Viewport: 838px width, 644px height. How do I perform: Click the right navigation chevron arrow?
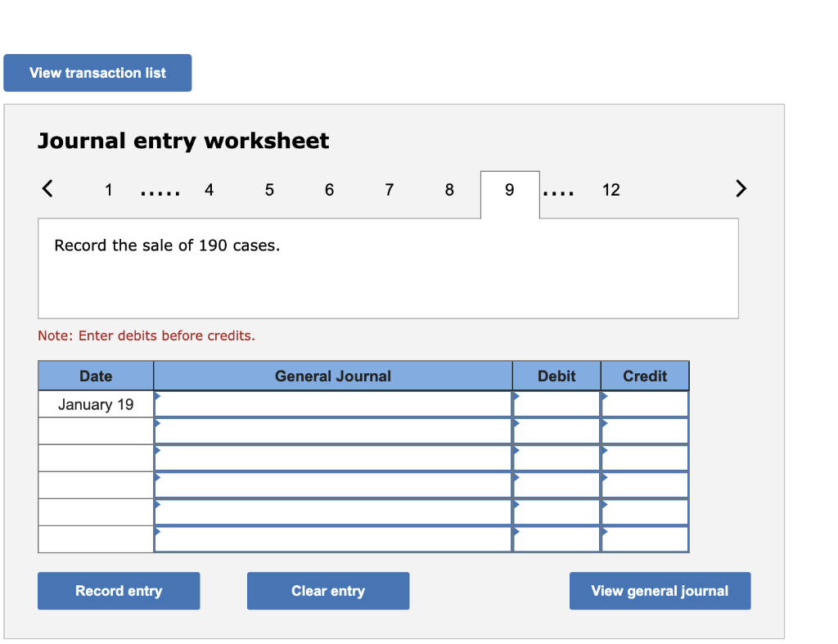[x=741, y=189]
